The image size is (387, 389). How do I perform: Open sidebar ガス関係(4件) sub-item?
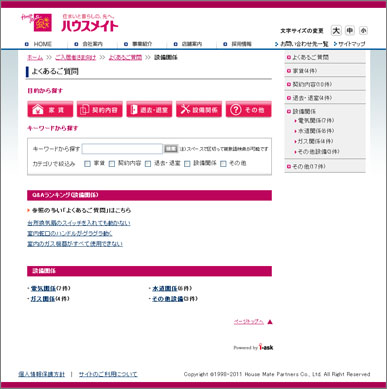[315, 141]
